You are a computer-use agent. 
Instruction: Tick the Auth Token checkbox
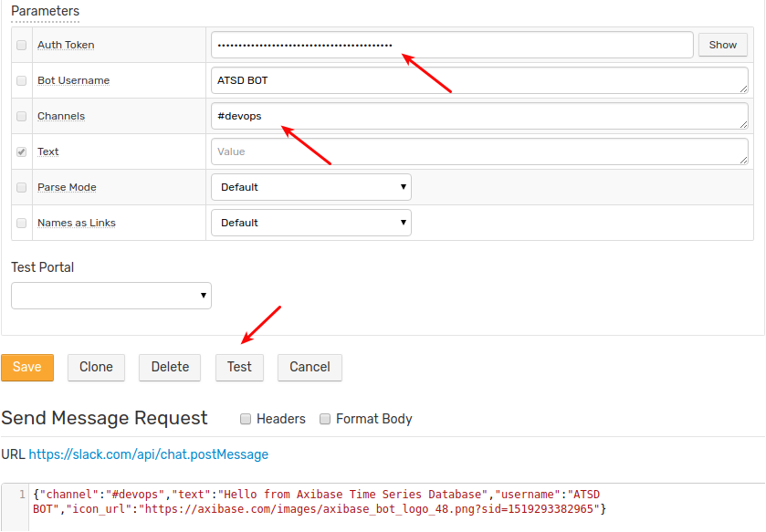click(x=22, y=45)
